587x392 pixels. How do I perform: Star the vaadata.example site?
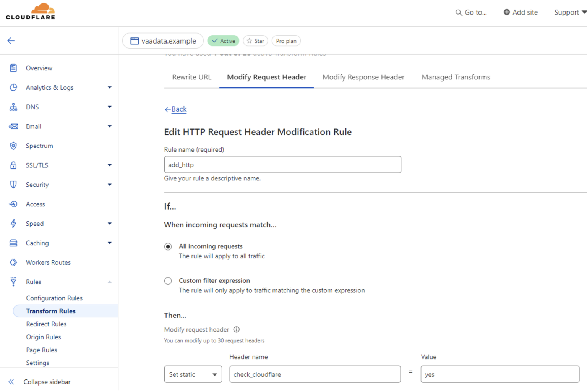[x=255, y=41]
